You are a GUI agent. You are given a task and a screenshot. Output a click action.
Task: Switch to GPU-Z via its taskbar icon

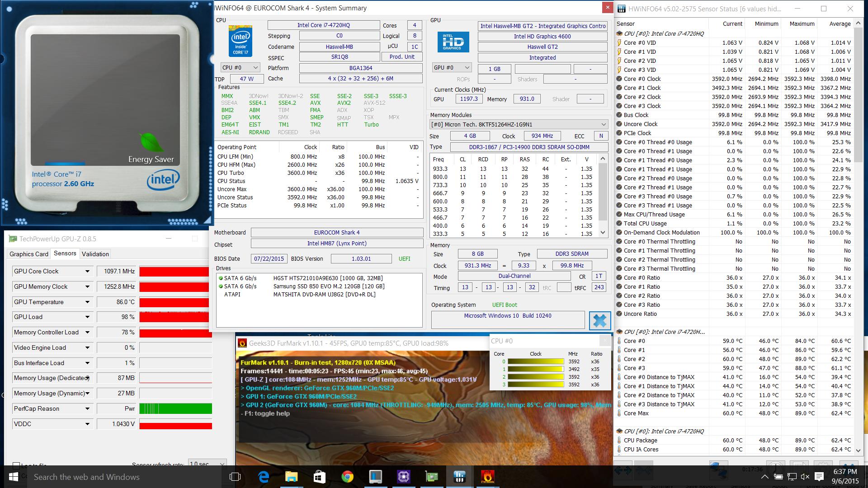pyautogui.click(x=432, y=477)
